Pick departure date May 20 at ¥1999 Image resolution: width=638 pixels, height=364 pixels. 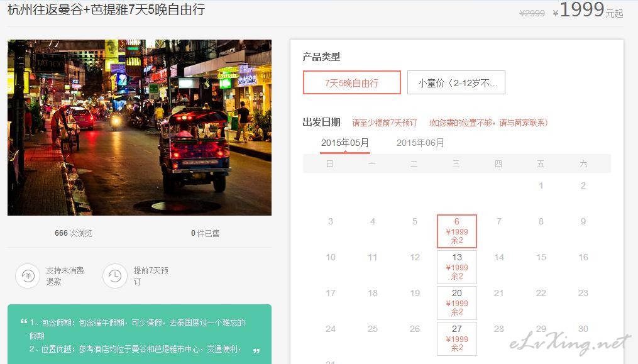pos(457,303)
